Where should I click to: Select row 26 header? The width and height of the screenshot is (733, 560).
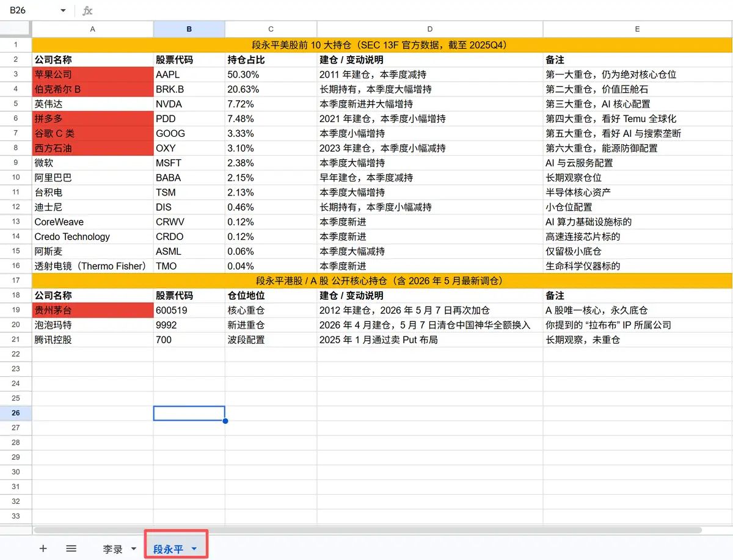click(16, 413)
